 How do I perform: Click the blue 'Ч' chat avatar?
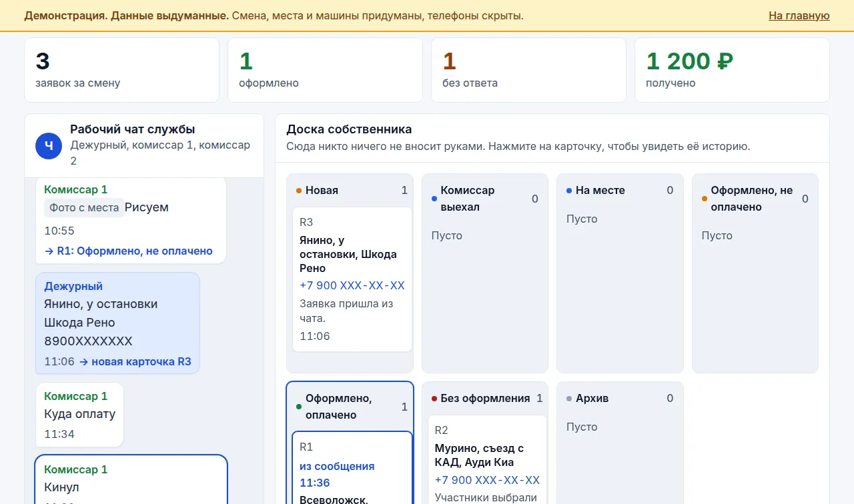coord(49,146)
